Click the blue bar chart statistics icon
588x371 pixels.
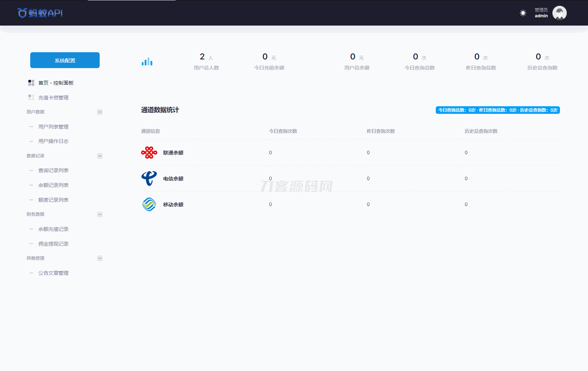(x=147, y=62)
